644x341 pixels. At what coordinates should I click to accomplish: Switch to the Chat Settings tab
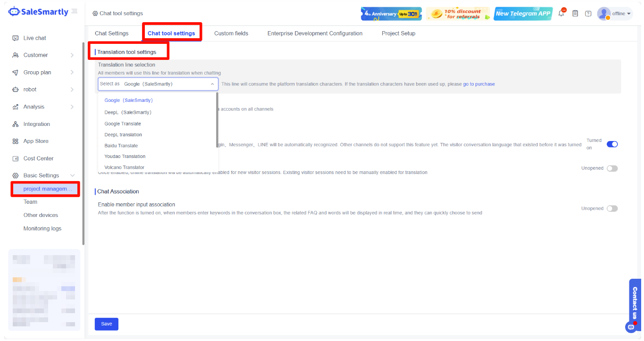pos(111,33)
